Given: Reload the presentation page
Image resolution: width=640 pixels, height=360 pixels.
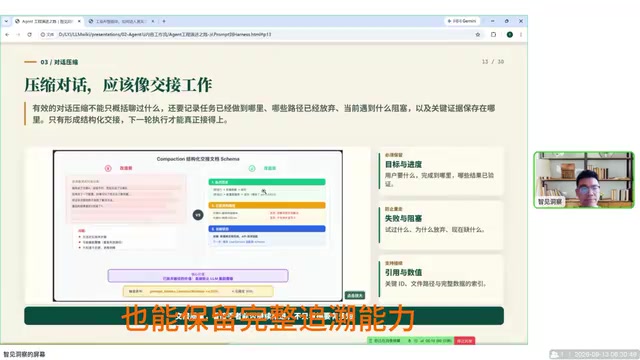Looking at the screenshot, I should 29,35.
